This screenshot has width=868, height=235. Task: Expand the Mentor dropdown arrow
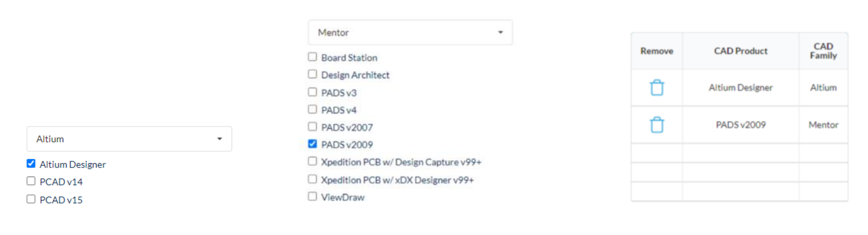coord(500,33)
